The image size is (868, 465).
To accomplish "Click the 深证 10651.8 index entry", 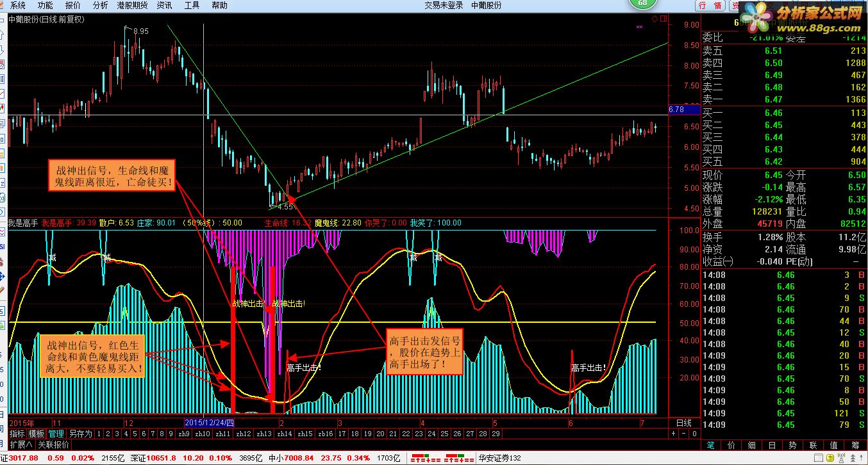I will click(x=152, y=458).
